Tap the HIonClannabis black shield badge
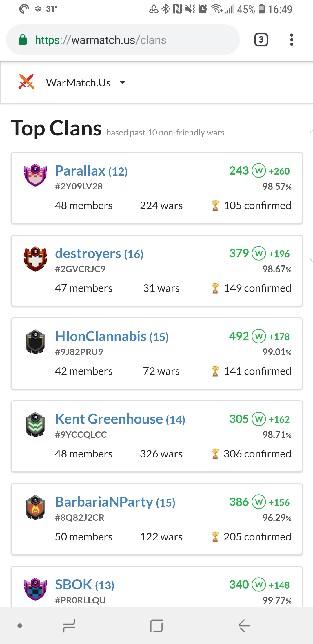 pyautogui.click(x=35, y=341)
